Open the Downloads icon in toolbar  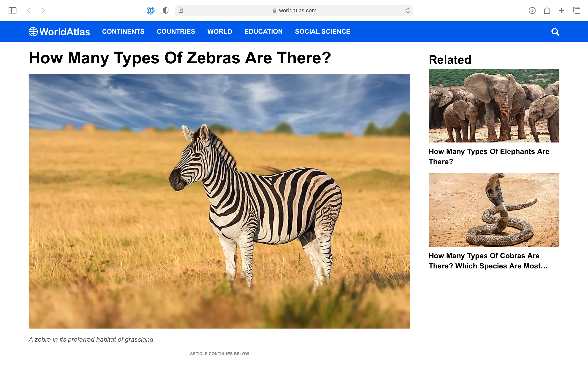pos(532,10)
